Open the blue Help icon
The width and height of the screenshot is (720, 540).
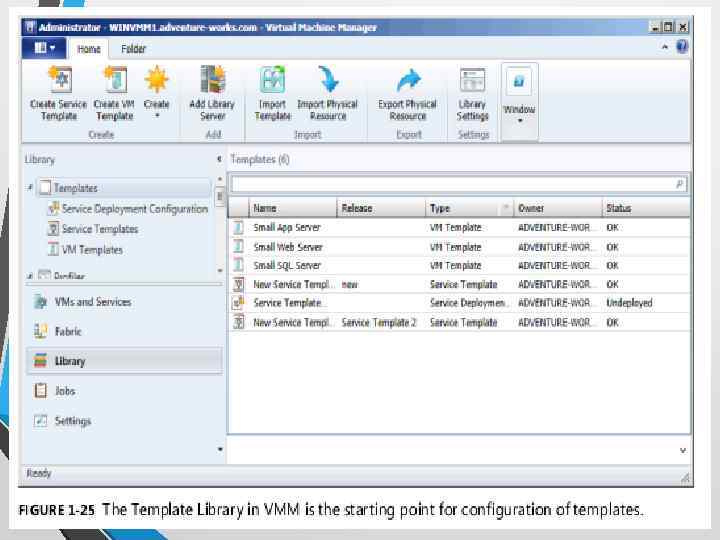(x=682, y=46)
